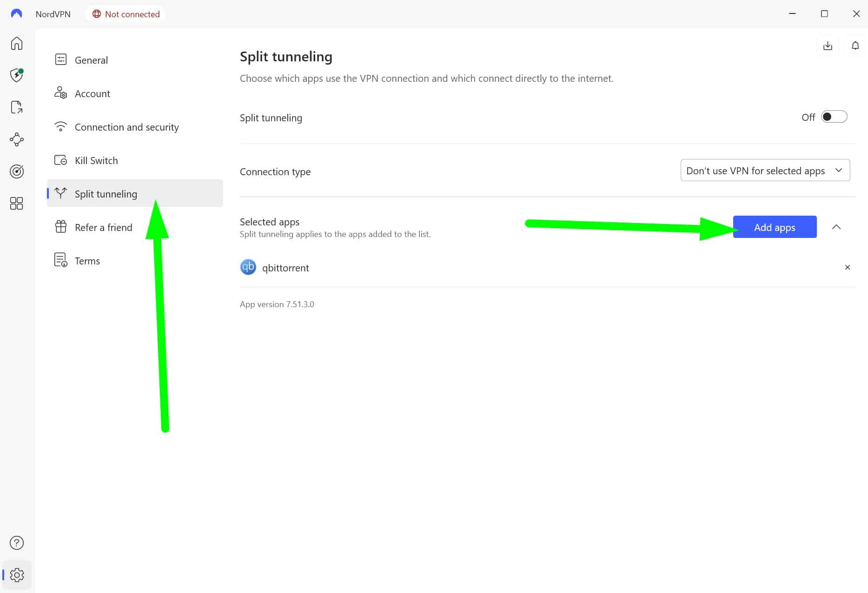The height and width of the screenshot is (593, 868).
Task: Open Threat Protection shield icon
Action: tap(17, 75)
